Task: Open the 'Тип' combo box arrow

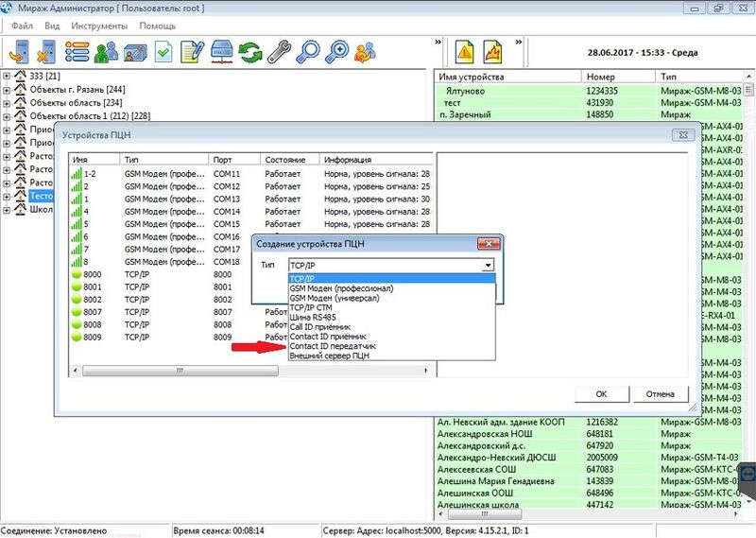Action: (488, 266)
